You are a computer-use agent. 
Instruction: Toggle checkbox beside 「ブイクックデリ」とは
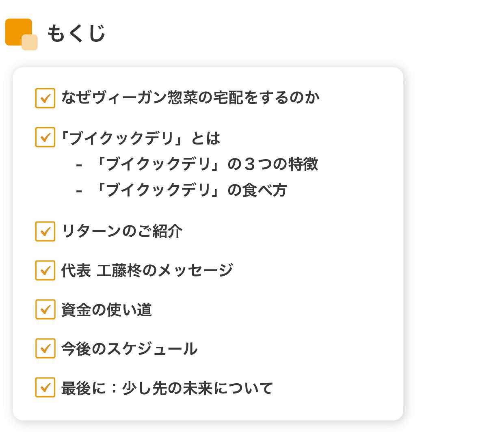pyautogui.click(x=45, y=137)
